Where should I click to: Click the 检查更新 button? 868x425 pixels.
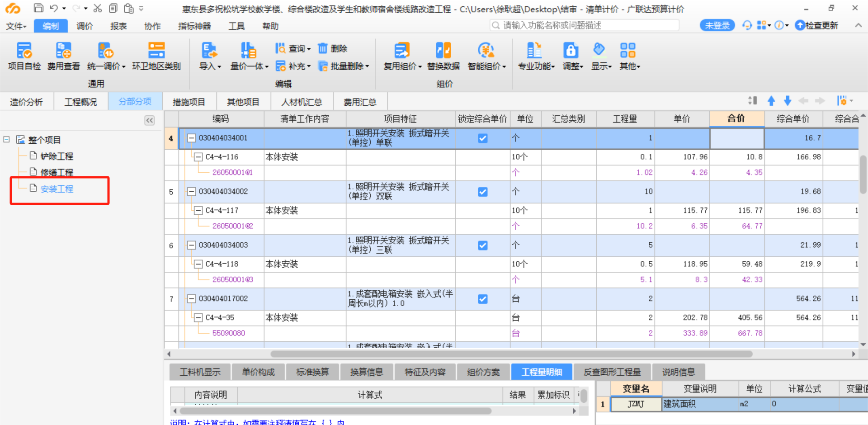816,25
